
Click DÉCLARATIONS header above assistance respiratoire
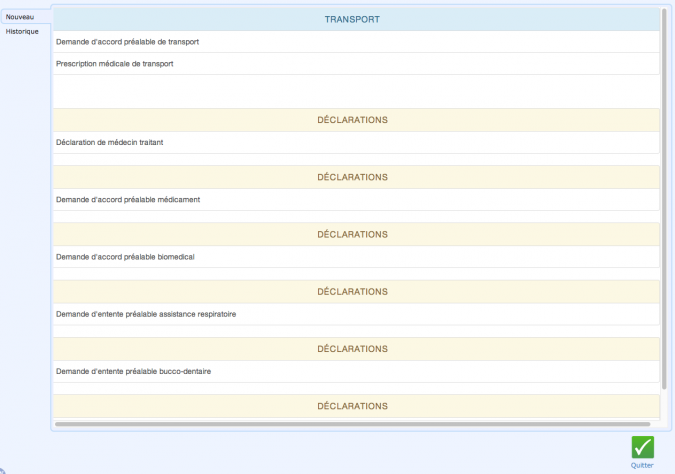click(356, 292)
